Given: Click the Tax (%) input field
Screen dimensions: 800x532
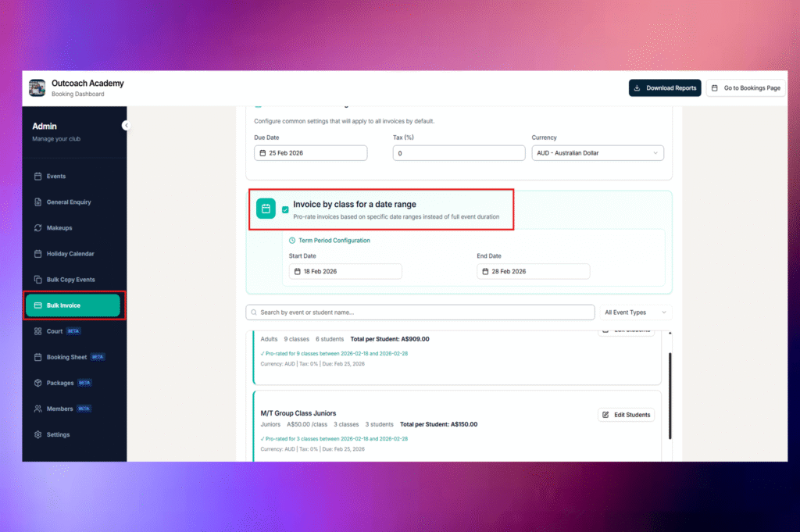Looking at the screenshot, I should (459, 153).
